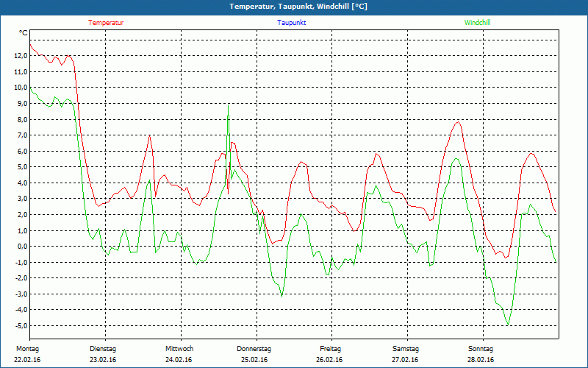This screenshot has width=588, height=368.
Task: Click the date 24.02.16
Action: [x=179, y=360]
